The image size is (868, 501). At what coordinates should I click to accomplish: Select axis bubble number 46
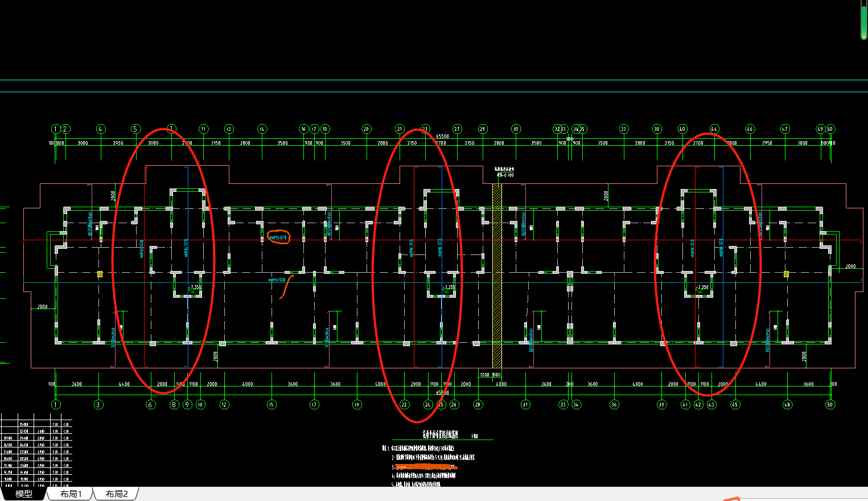[x=750, y=129]
